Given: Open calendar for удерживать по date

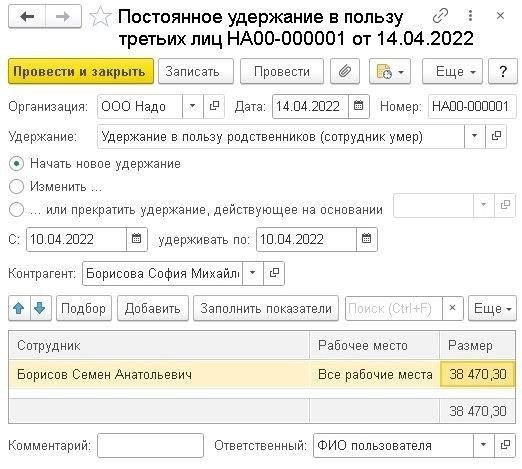Looking at the screenshot, I should [x=366, y=239].
